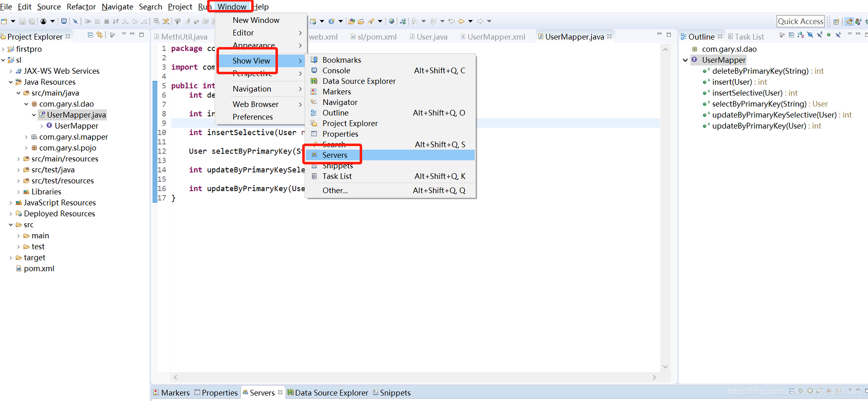This screenshot has width=868, height=401.
Task: Click the Save toolbar icon
Action: (x=22, y=21)
